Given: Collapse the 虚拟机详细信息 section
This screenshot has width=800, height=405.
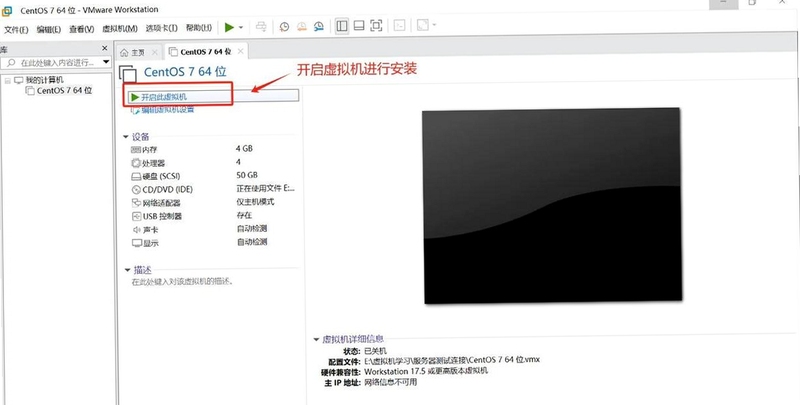Looking at the screenshot, I should click(316, 339).
